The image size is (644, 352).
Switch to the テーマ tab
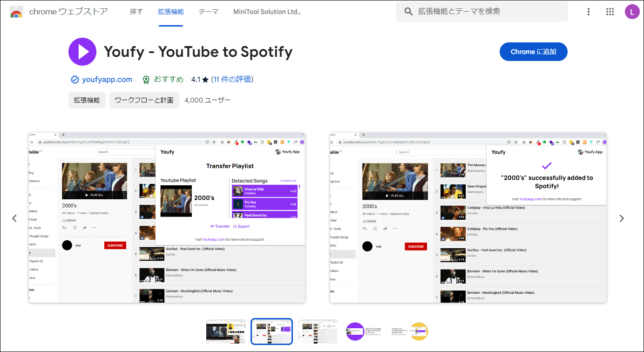(209, 12)
